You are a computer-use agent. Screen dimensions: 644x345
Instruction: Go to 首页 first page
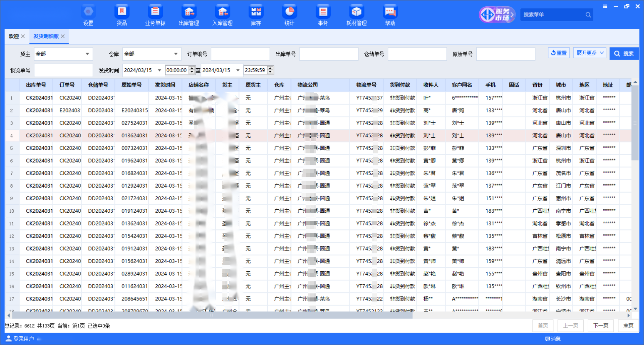tap(543, 326)
